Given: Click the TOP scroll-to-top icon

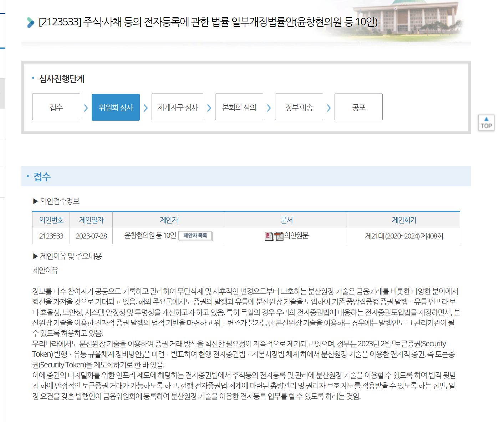Looking at the screenshot, I should (486, 123).
